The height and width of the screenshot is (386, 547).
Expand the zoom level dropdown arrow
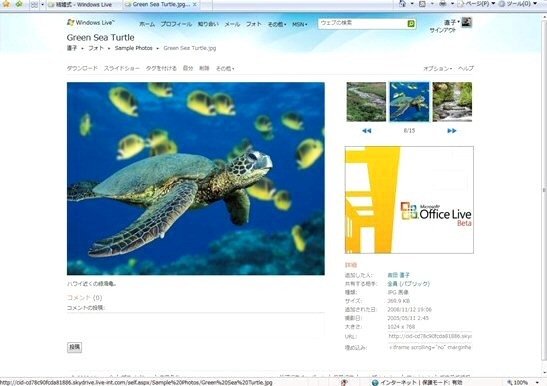coord(537,383)
